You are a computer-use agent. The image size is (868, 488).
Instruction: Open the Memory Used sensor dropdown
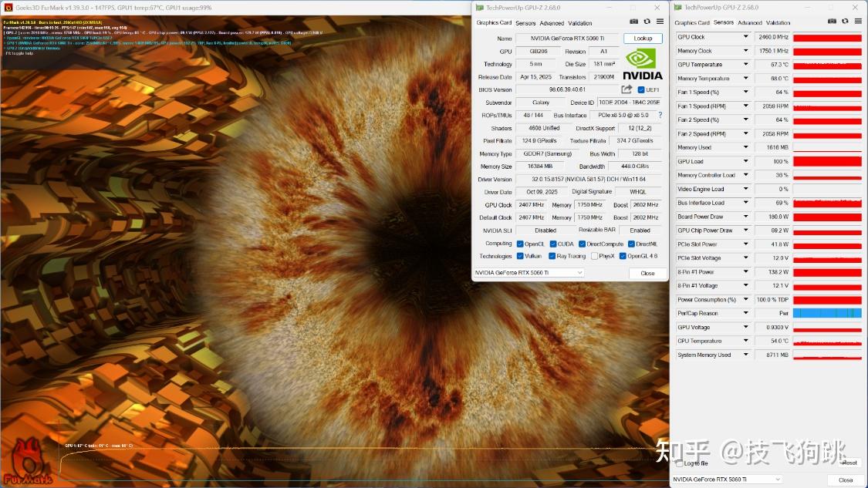click(x=745, y=147)
